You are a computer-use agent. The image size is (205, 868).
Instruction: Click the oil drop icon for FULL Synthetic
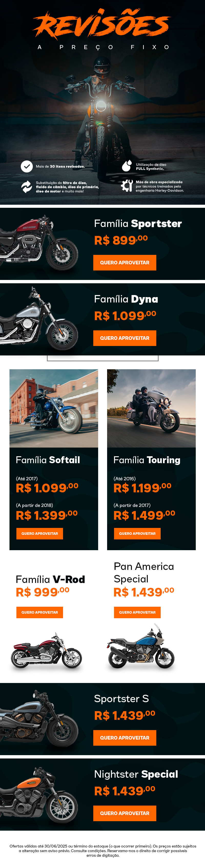click(127, 166)
